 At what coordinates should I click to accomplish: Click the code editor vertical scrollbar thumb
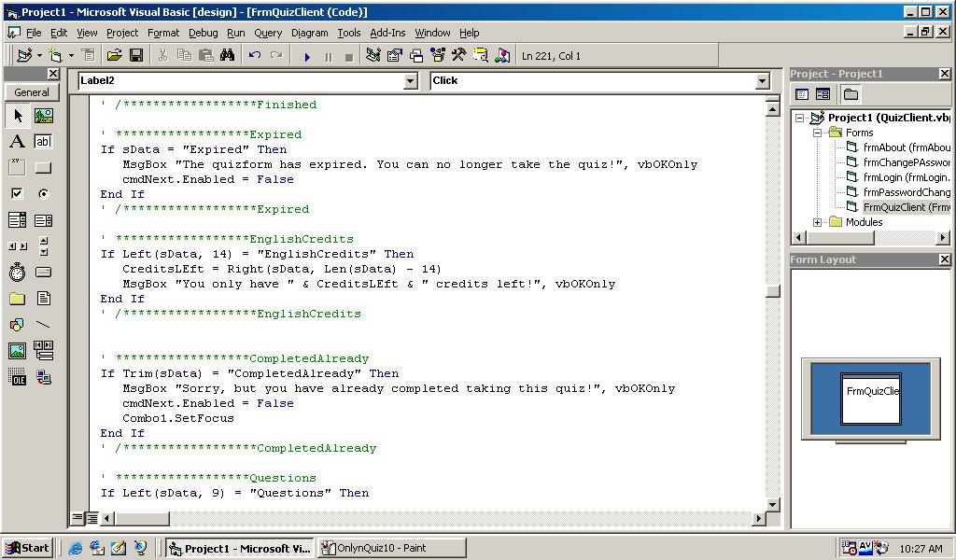point(772,290)
